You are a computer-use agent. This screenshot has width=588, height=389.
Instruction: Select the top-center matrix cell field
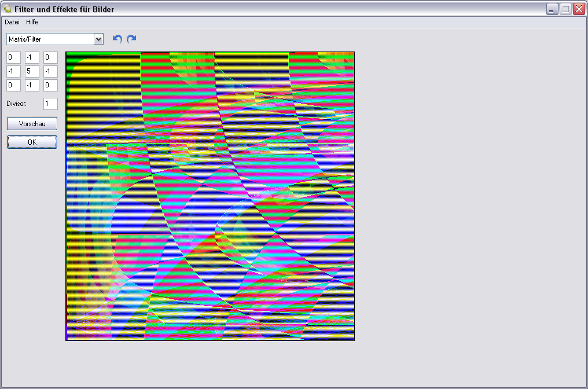click(x=32, y=57)
